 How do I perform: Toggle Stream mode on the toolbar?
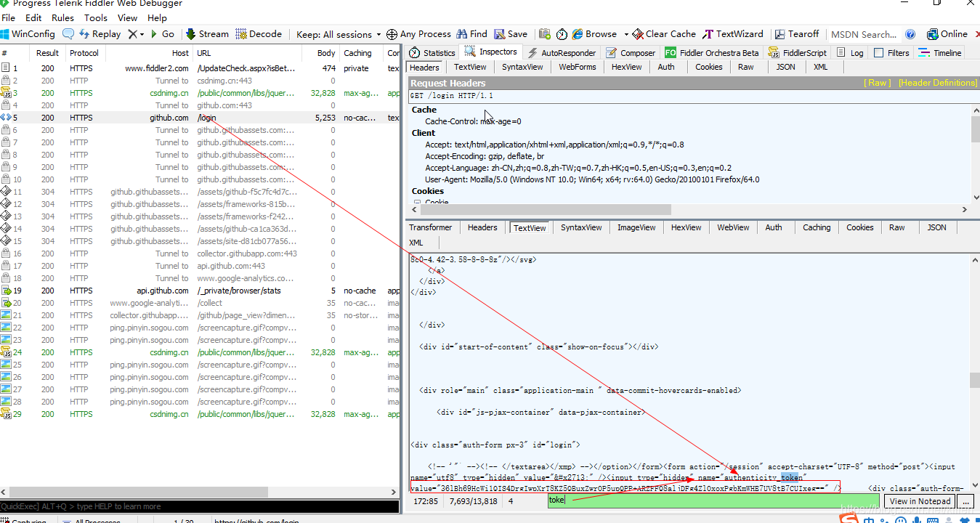(207, 34)
